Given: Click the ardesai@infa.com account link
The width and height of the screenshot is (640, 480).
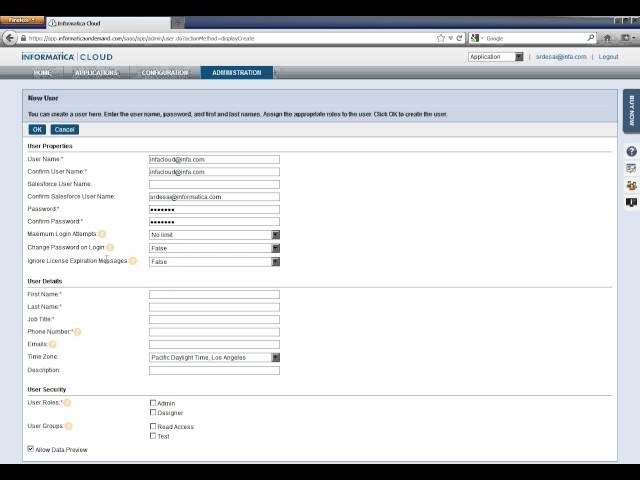Looking at the screenshot, I should pyautogui.click(x=561, y=57).
